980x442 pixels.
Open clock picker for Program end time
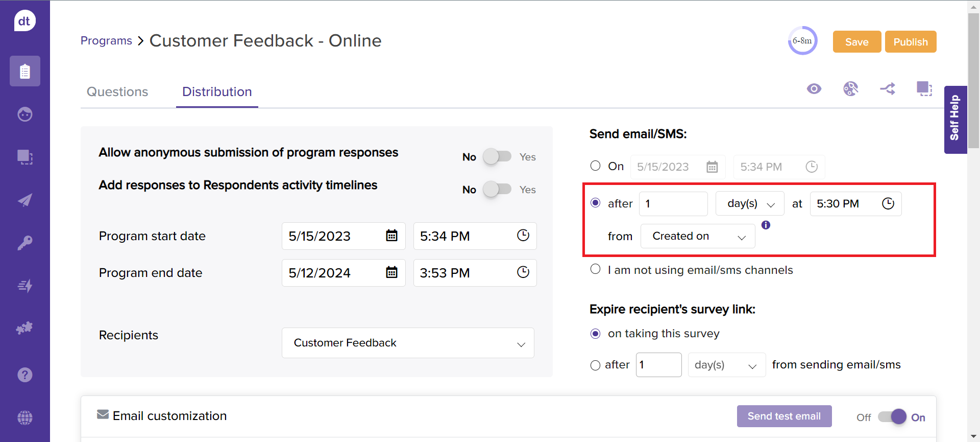point(523,272)
